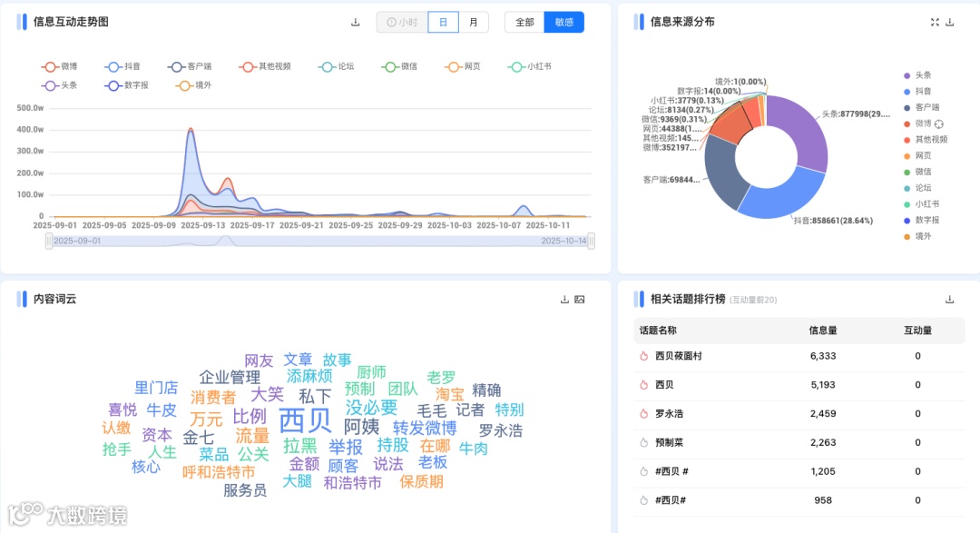980x533 pixels.
Task: Download the 相关话题排行榜 table
Action: point(949,300)
